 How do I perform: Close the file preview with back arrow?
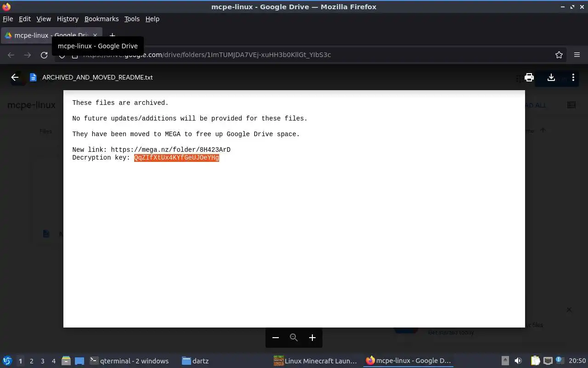click(15, 77)
